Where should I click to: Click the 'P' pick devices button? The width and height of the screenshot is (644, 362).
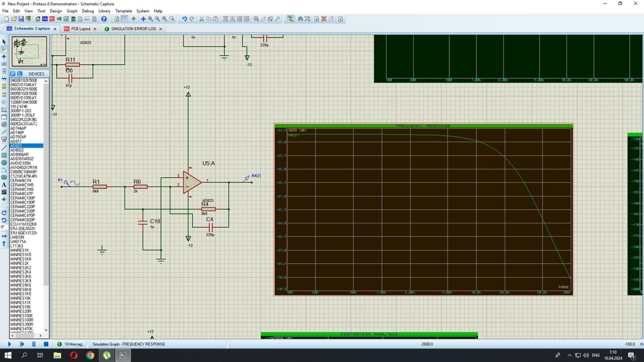13,74
